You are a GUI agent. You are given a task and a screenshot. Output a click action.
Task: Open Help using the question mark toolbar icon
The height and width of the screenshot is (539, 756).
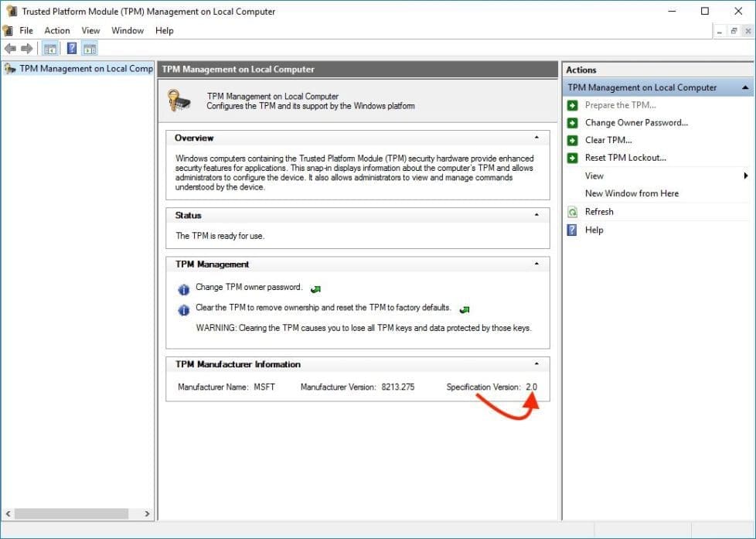(71, 48)
